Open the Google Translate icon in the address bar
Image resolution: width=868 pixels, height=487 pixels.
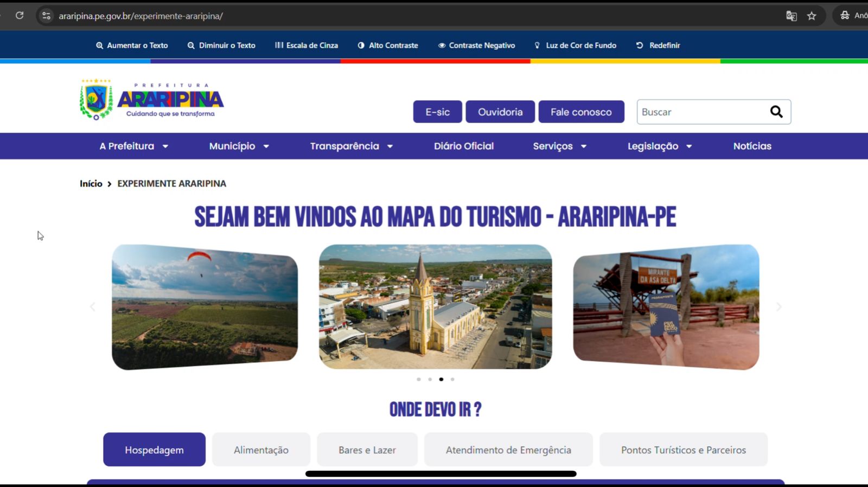click(792, 16)
